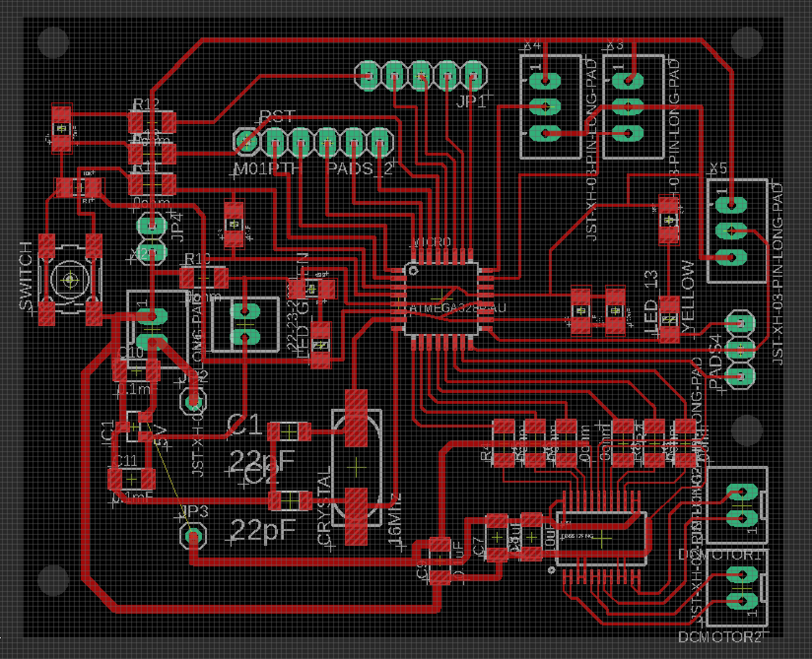Click the LED 13 label
The image size is (812, 659).
coord(651,301)
